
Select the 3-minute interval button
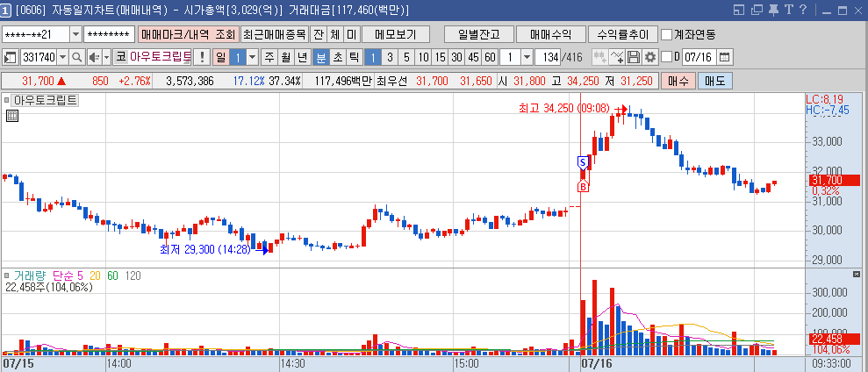390,57
